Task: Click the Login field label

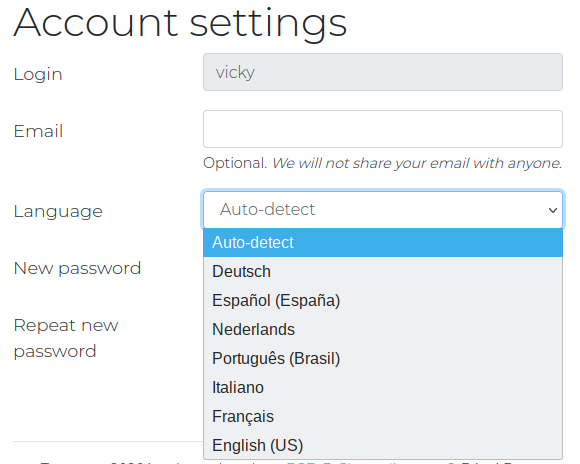Action: 38,74
